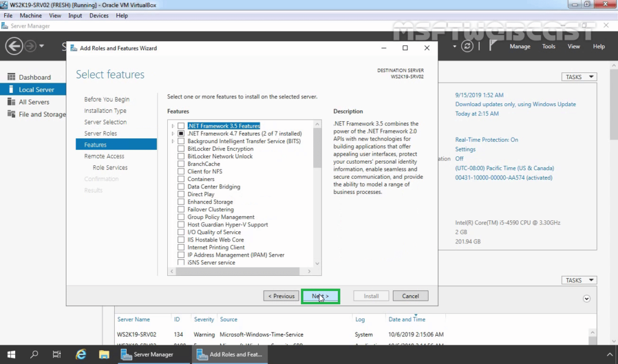
Task: Toggle .NET Framework 4.7 Features checkbox
Action: coord(181,133)
